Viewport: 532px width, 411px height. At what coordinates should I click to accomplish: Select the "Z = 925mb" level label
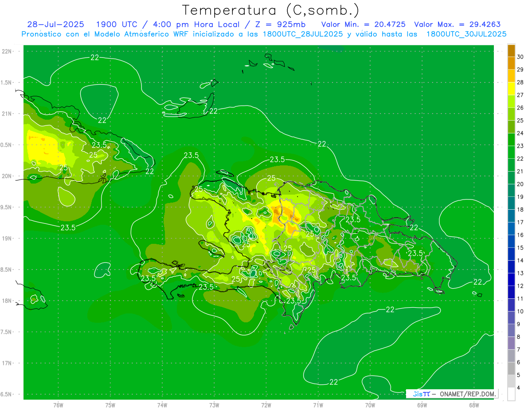(281, 24)
